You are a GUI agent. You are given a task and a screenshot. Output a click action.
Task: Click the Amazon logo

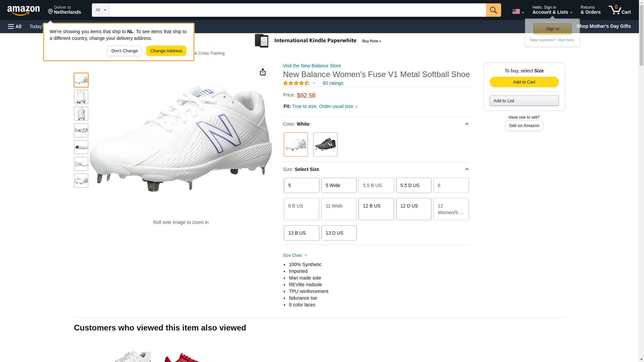[x=23, y=10]
